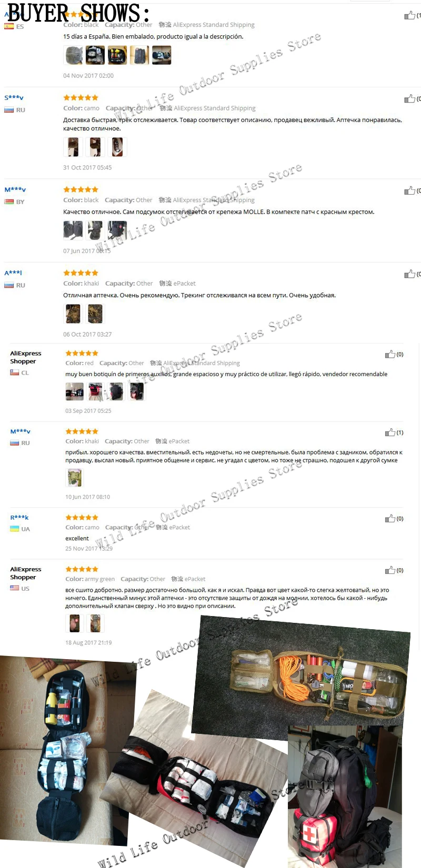Open second photo in 18 Aug 2017 review
The height and width of the screenshot is (868, 421).
95,623
